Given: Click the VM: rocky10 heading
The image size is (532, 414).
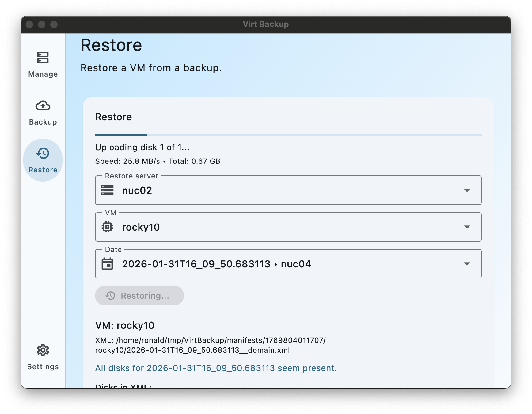Looking at the screenshot, I should tap(124, 325).
